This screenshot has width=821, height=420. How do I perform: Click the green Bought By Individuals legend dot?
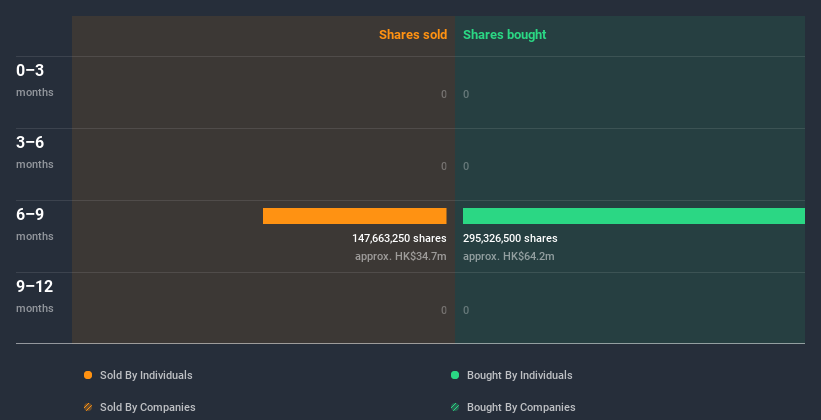pos(455,375)
